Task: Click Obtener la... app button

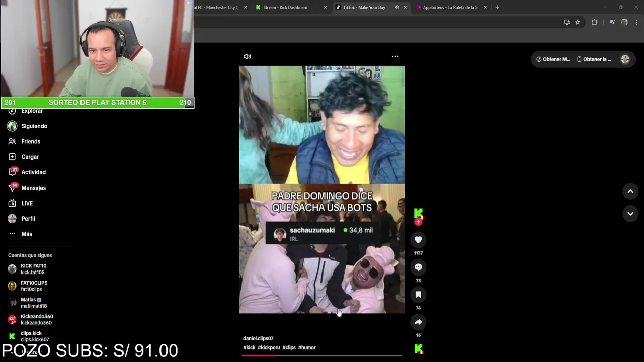Action: point(594,59)
